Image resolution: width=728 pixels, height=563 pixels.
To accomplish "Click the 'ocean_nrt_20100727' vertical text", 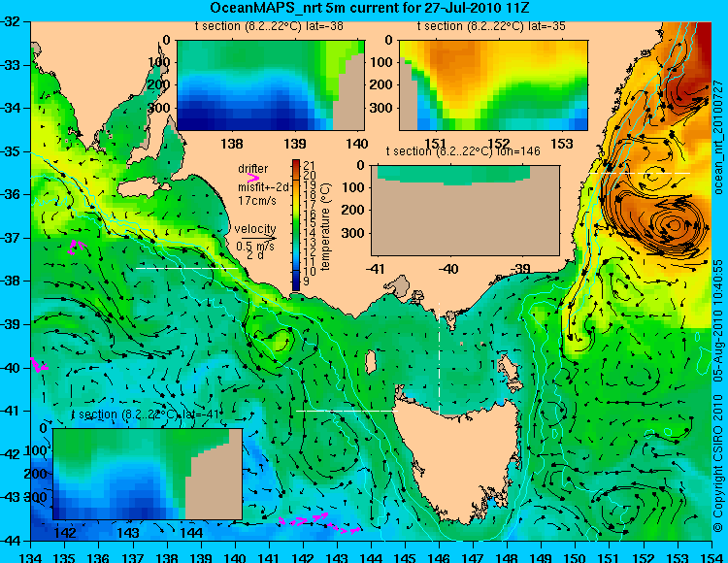I will coord(718,137).
